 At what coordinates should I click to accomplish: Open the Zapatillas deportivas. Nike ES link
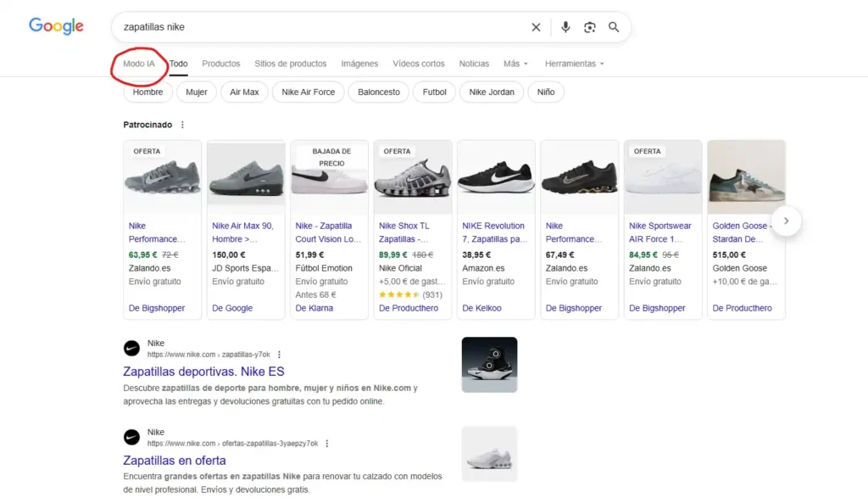[x=203, y=372]
